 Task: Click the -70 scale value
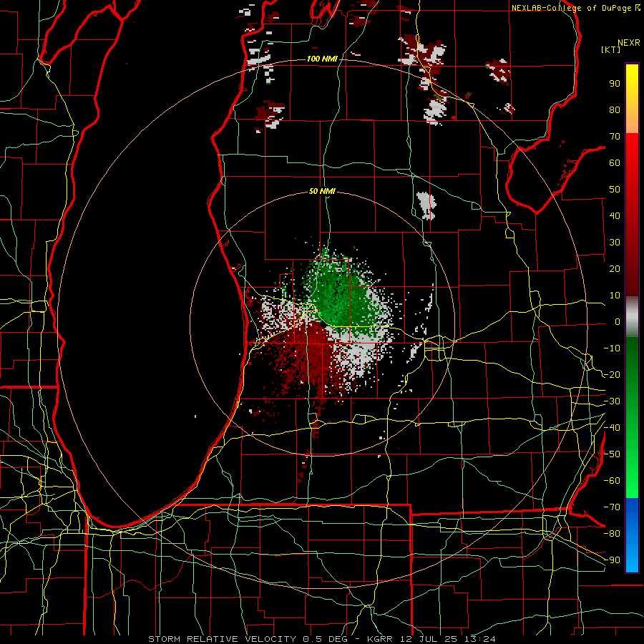612,507
